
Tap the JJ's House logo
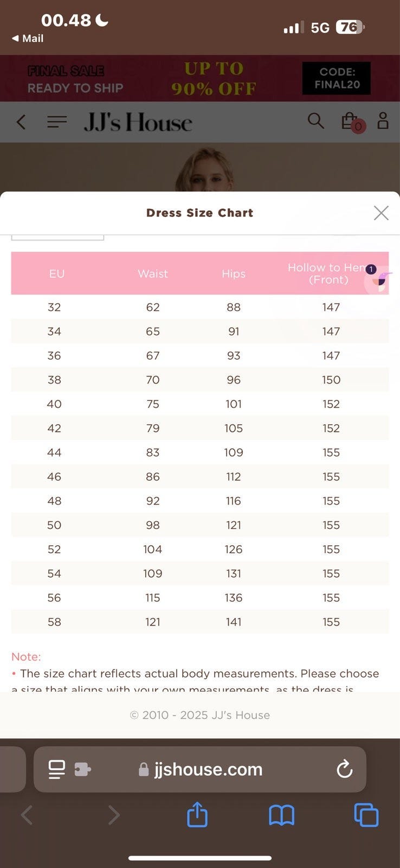[x=138, y=122]
